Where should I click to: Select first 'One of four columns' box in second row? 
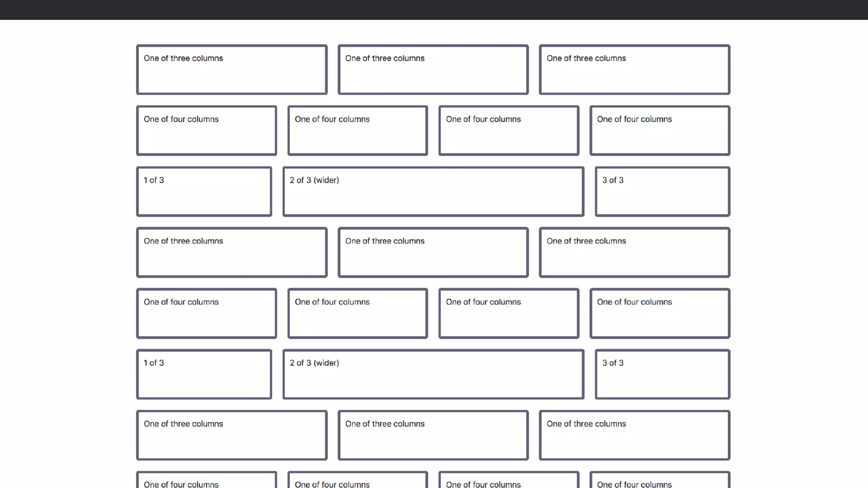(206, 130)
